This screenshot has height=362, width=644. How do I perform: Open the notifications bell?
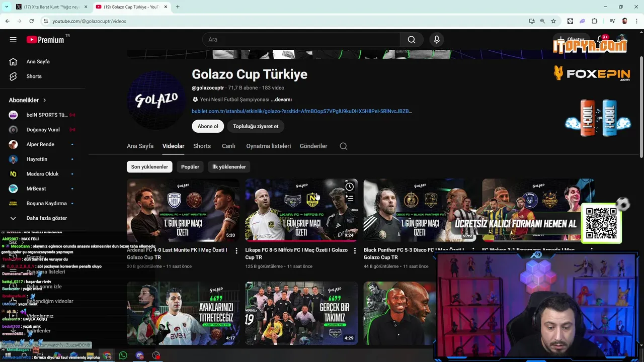point(600,40)
